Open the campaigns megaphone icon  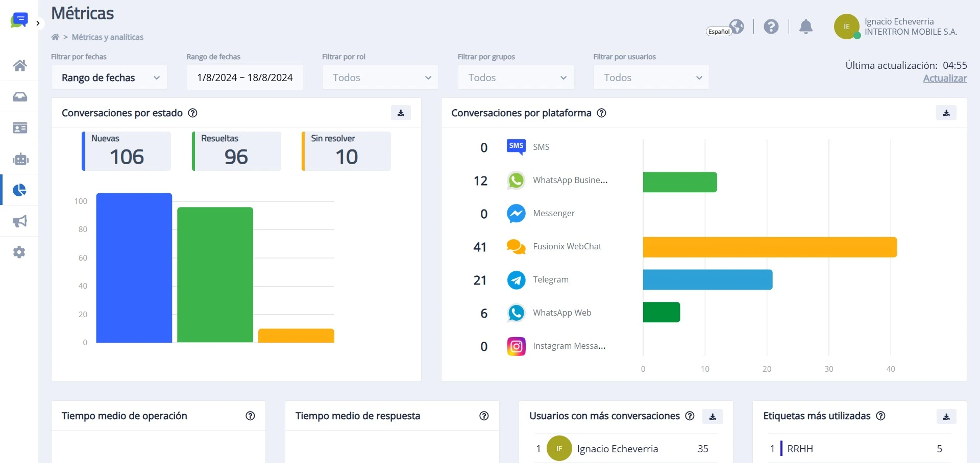pos(19,221)
